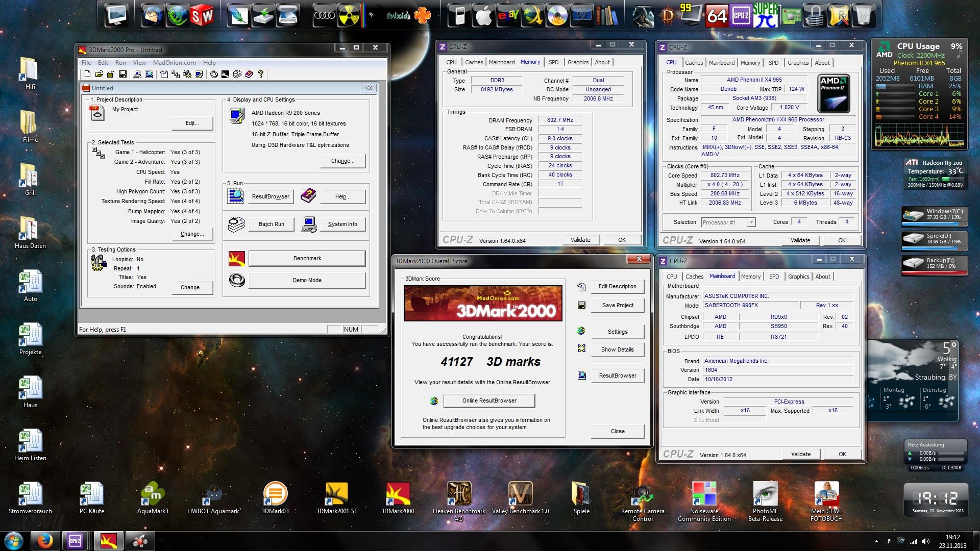
Task: Open the Run menu in 3DMark2000
Action: [x=120, y=63]
